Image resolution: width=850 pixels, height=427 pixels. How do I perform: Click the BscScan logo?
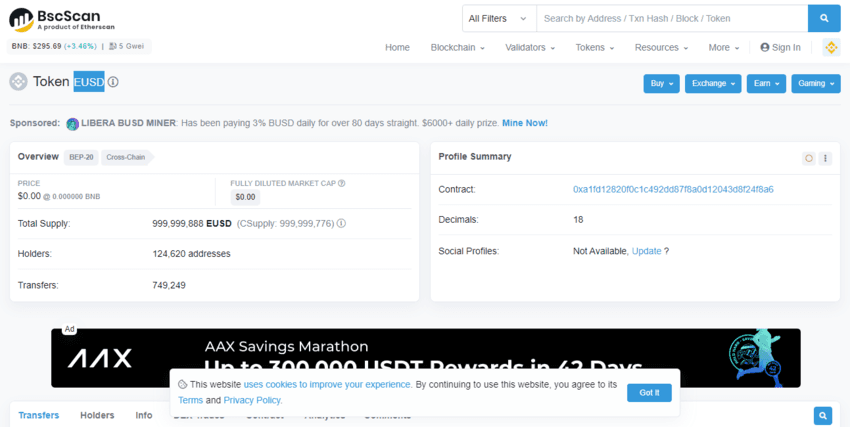[x=62, y=19]
